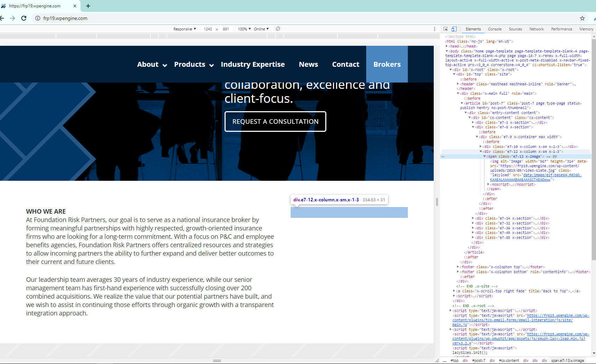Viewport: 596px width, 364px height.
Task: Open the smush-lazy-load.min.js script link
Action: [x=521, y=338]
